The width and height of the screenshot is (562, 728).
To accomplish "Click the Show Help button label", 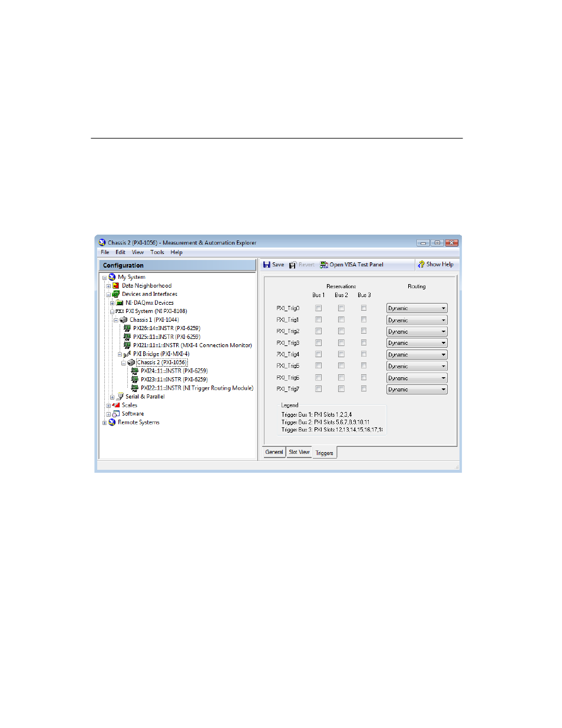I will tap(440, 265).
